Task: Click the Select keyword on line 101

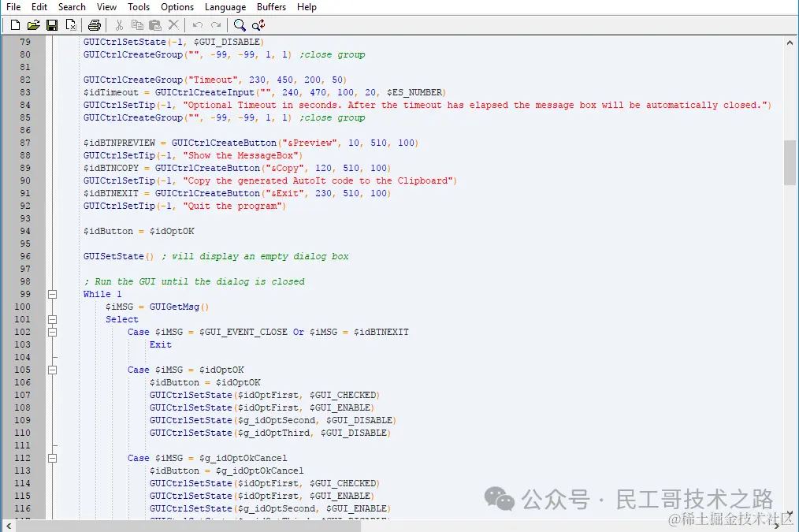Action: click(122, 319)
